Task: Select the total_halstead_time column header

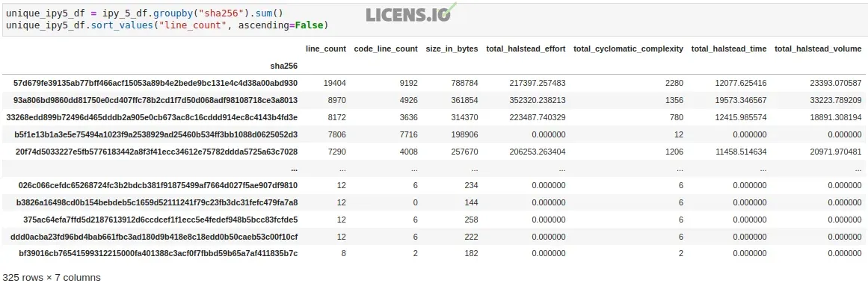Action: (729, 49)
